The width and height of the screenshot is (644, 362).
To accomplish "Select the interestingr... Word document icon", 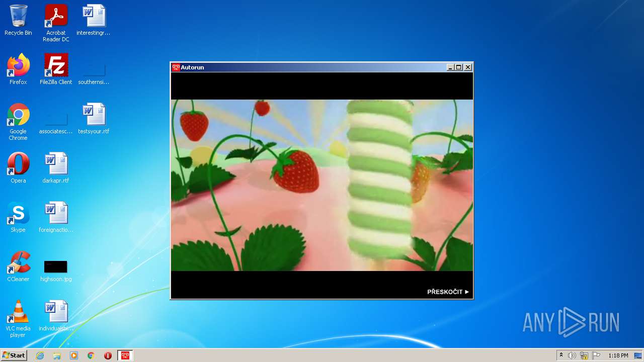I will pyautogui.click(x=94, y=20).
